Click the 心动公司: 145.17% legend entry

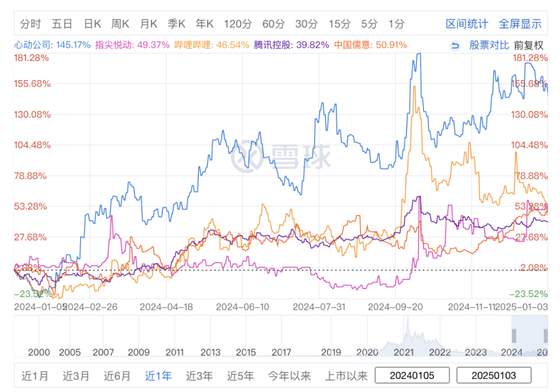52,45
